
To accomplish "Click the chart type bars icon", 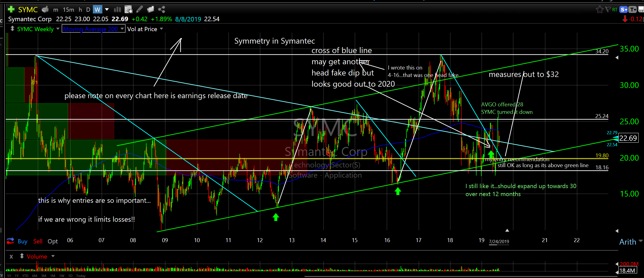I will (x=117, y=9).
